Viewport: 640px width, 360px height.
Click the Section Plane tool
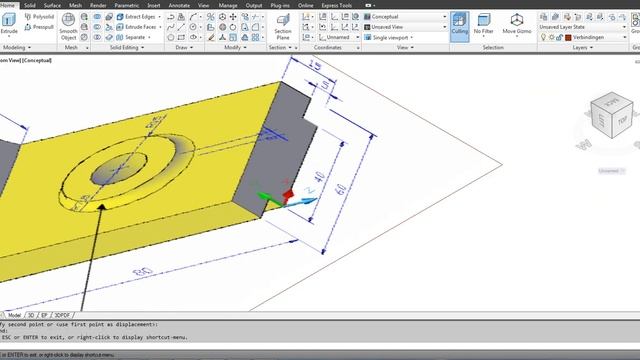(x=283, y=27)
